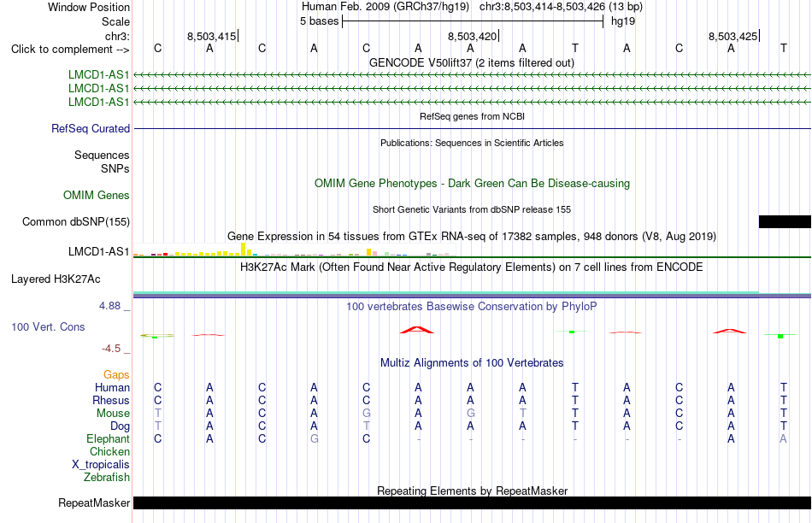This screenshot has height=523, width=812.
Task: Click the Scale label in the left margin
Action: pos(115,21)
